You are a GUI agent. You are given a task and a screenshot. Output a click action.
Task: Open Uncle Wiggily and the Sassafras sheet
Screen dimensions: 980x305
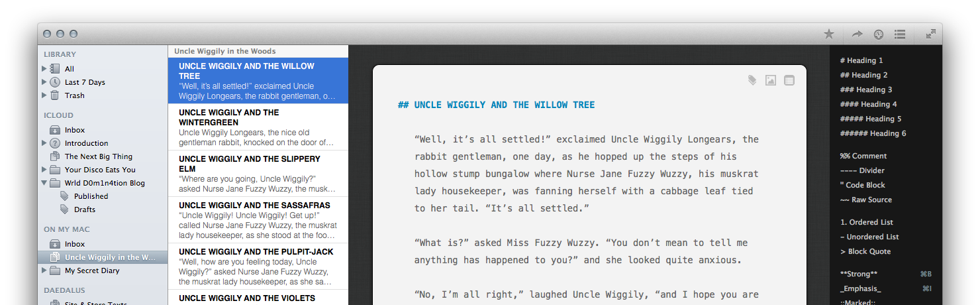[258, 220]
